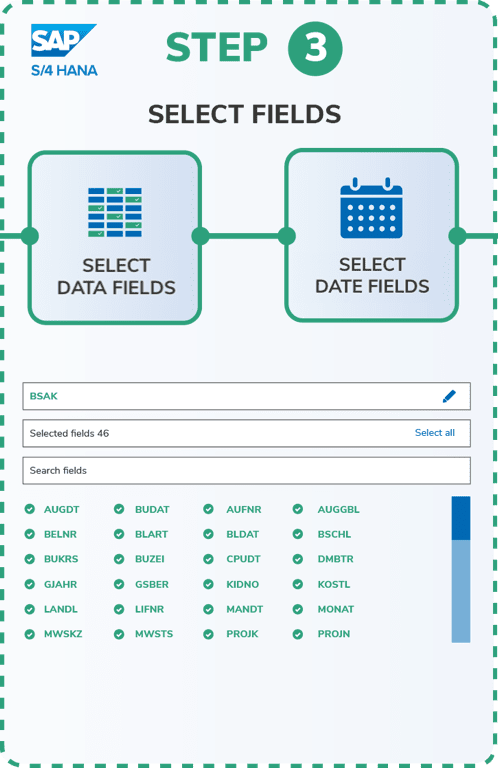
Task: Focus the Search fields input box
Action: point(246,471)
